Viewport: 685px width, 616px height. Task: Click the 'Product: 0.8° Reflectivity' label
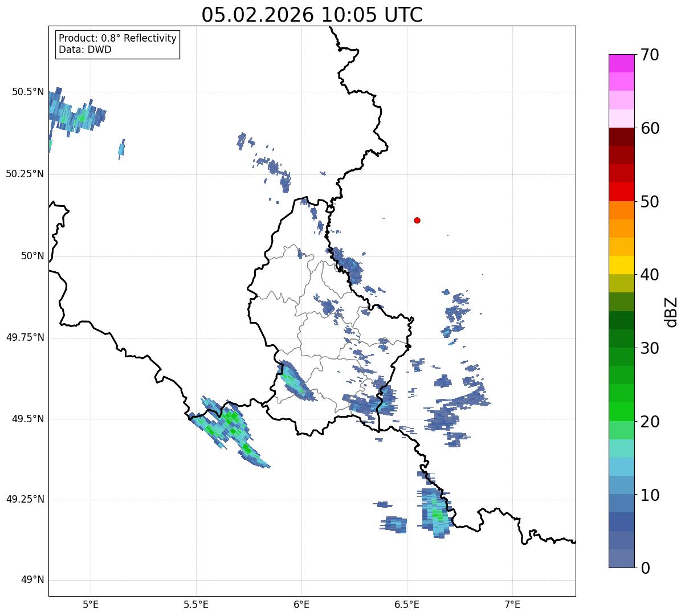pos(118,38)
